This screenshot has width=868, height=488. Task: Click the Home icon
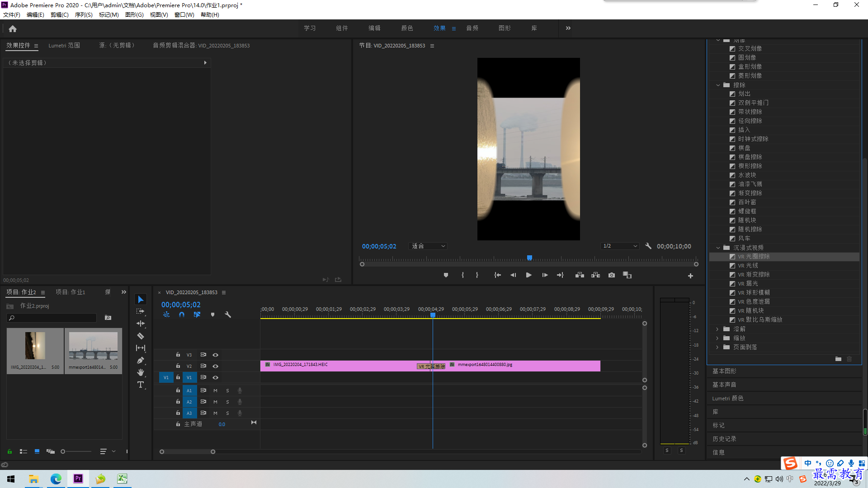(13, 28)
